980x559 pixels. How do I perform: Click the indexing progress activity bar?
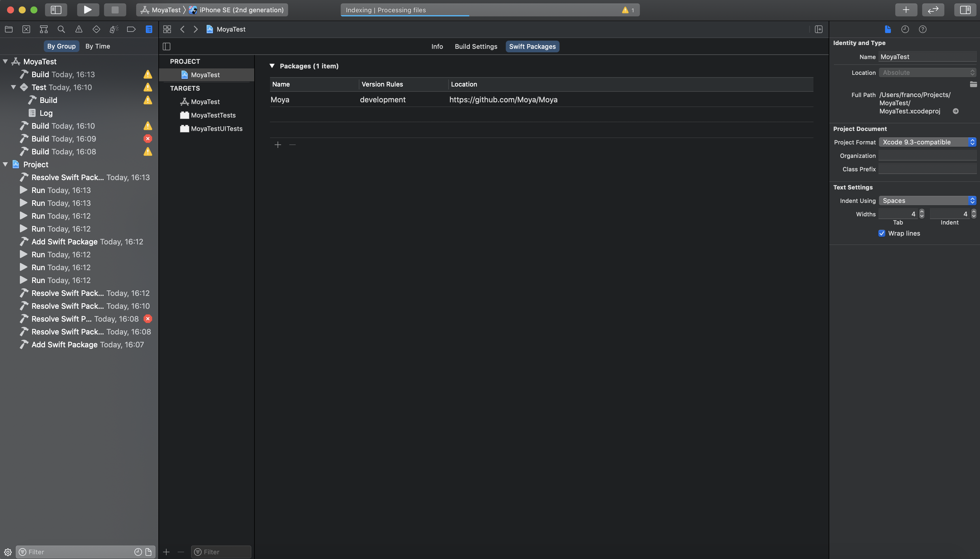point(490,10)
